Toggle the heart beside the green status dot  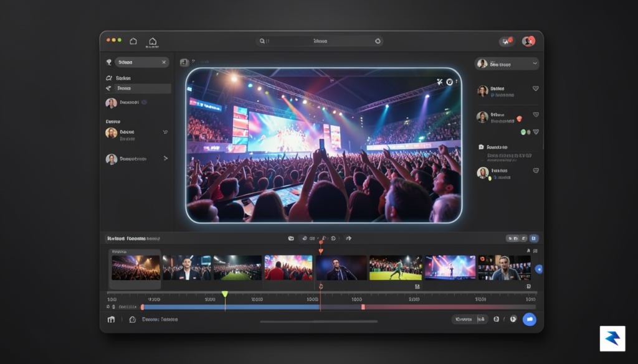tap(536, 132)
